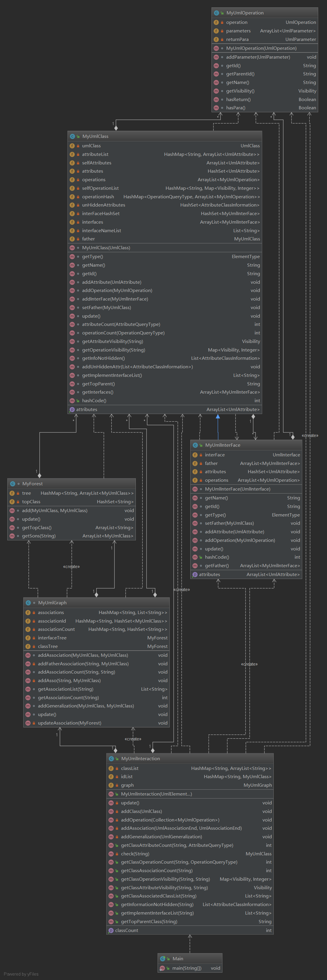Select the interfaceTree field

[96, 638]
